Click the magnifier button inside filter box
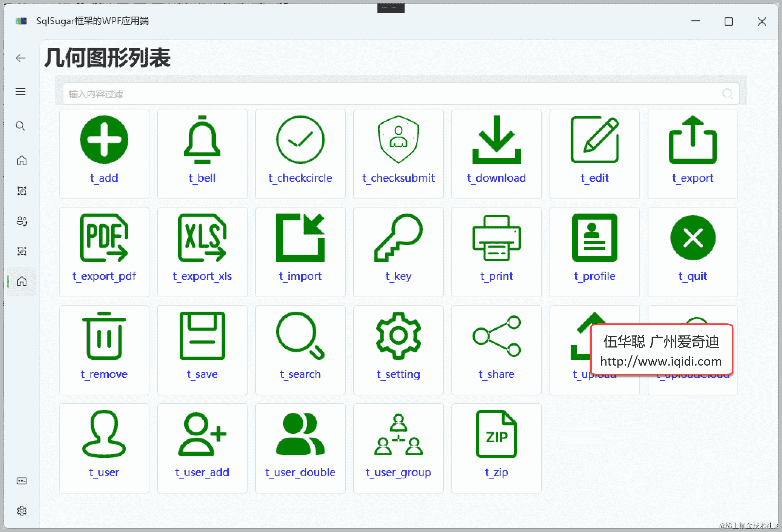 [x=727, y=94]
